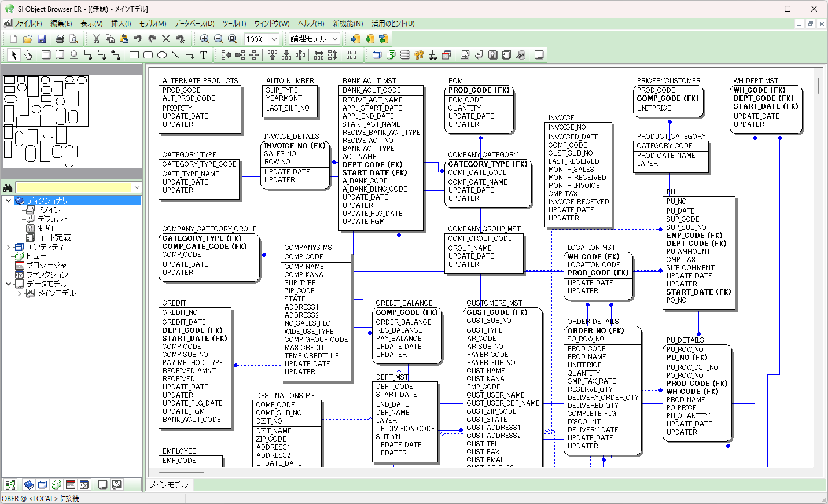Open the 100% zoom level dropdown
This screenshot has height=504, width=828.
(x=274, y=39)
